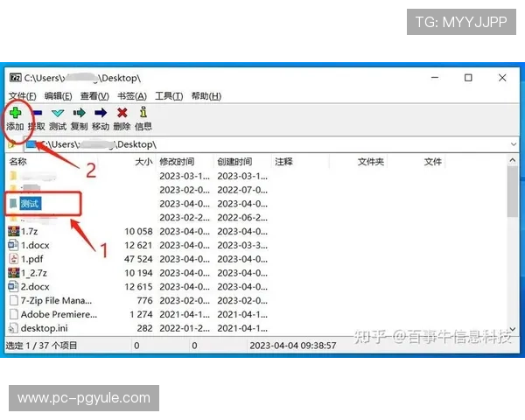Open the 帮助(H) menu
The height and width of the screenshot is (420, 525).
206,96
